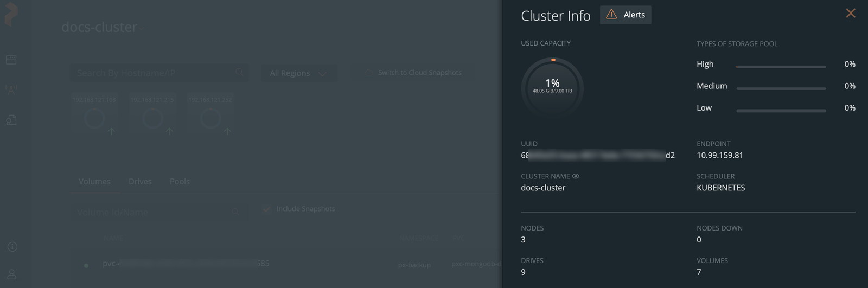Open the clusters view from the sidebar icon
This screenshot has width=868, height=288.
[11, 60]
